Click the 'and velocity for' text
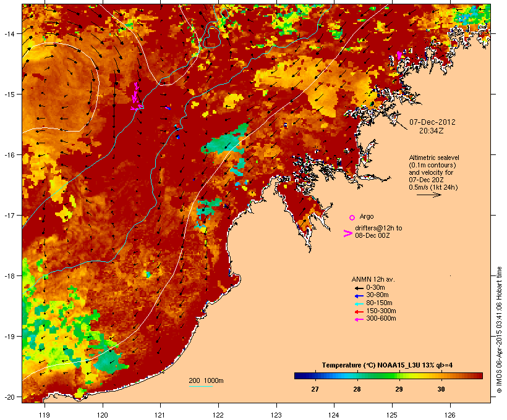The width and height of the screenshot is (507, 420). point(431,172)
